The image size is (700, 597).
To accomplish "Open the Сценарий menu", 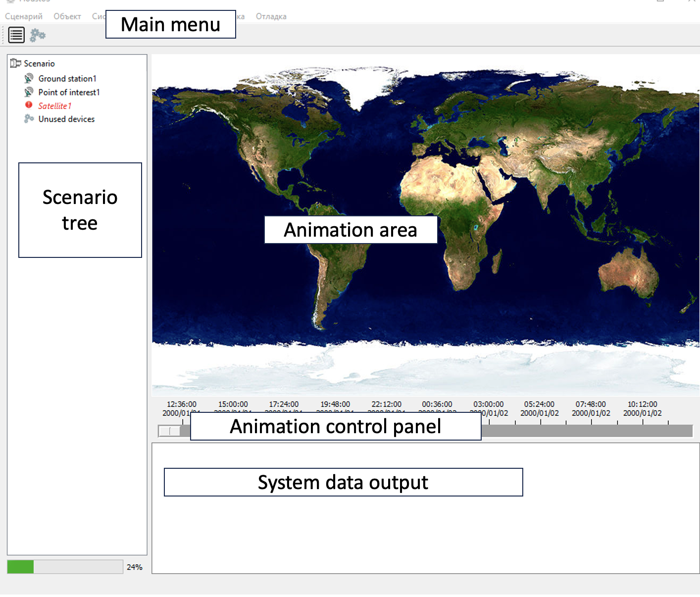I will (x=24, y=16).
